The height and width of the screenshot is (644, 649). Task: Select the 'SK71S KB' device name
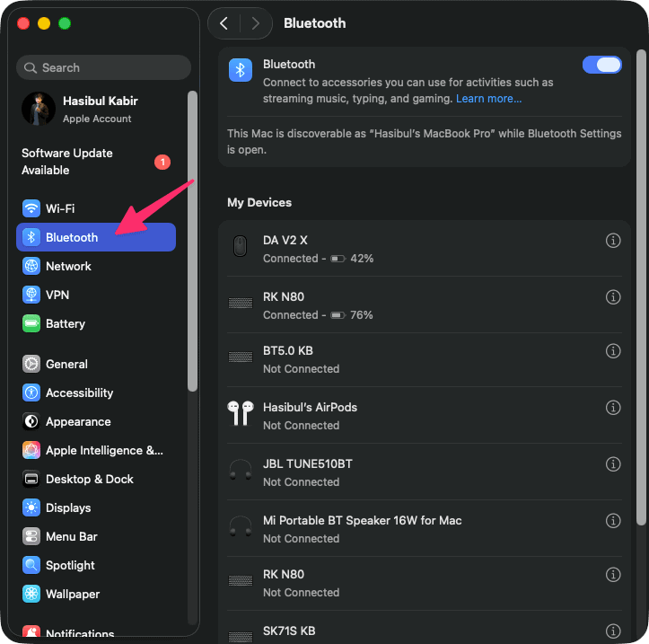pyautogui.click(x=289, y=631)
